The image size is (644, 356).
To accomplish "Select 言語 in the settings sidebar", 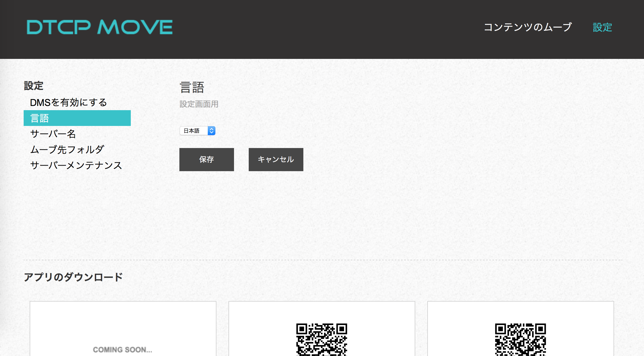I will click(x=77, y=118).
